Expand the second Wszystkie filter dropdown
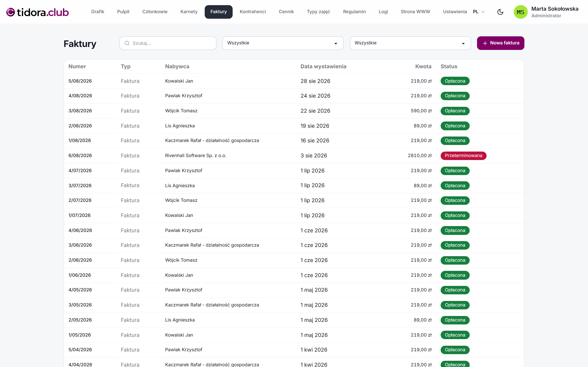Image resolution: width=588 pixels, height=367 pixels. pos(410,43)
